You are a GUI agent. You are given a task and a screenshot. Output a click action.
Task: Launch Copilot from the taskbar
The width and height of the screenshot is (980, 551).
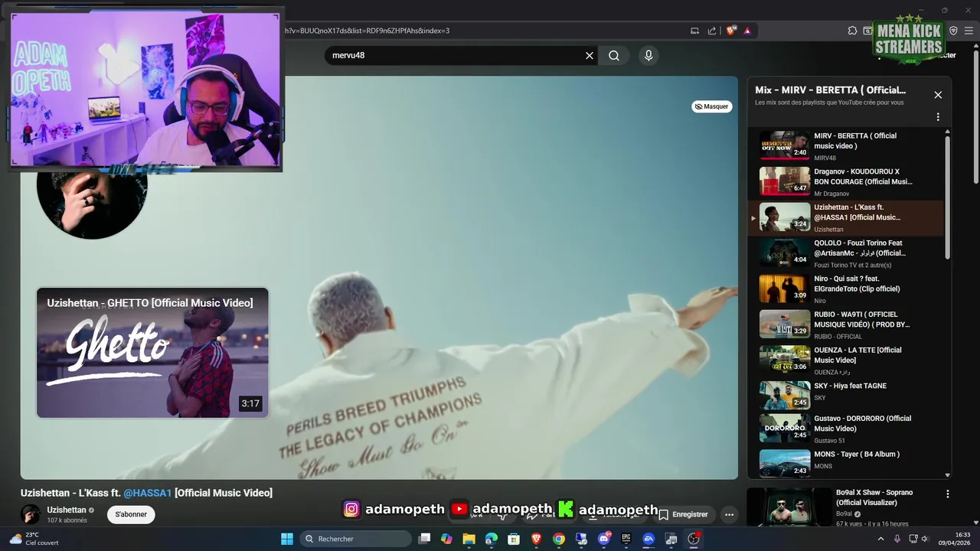click(x=446, y=539)
